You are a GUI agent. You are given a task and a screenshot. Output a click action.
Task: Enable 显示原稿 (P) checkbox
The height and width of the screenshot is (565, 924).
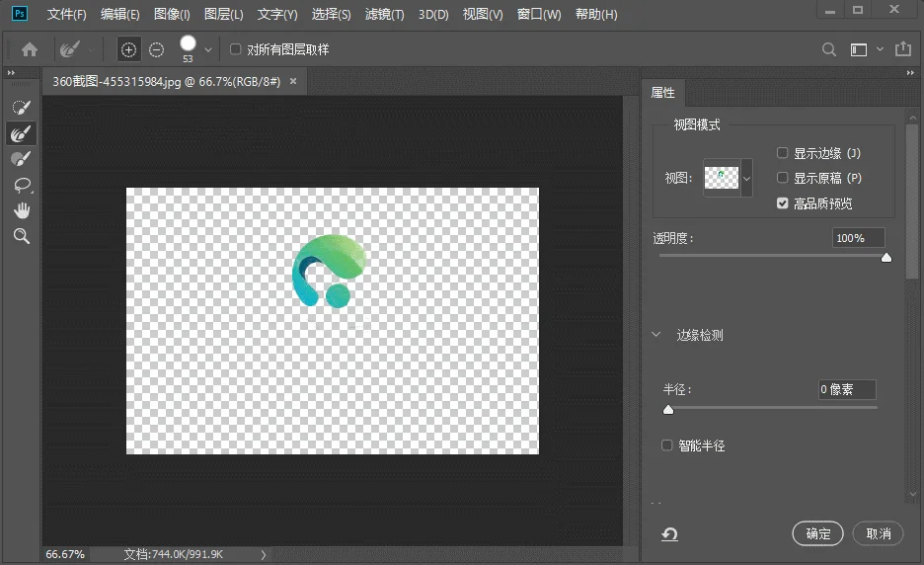tap(782, 178)
